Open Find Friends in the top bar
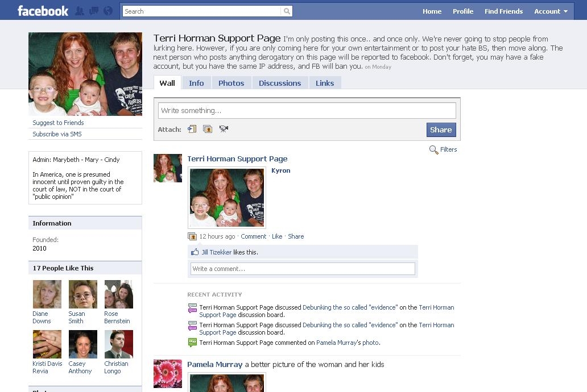587x392 pixels. (x=503, y=11)
